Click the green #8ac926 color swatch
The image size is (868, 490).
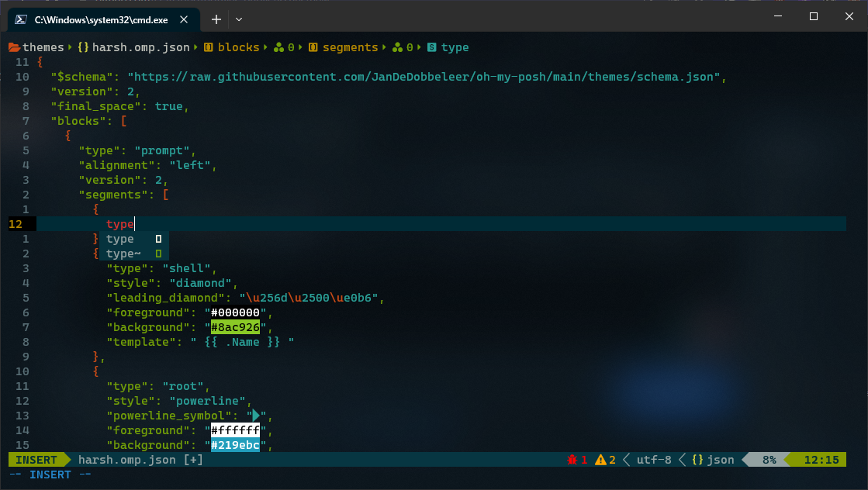pos(234,326)
